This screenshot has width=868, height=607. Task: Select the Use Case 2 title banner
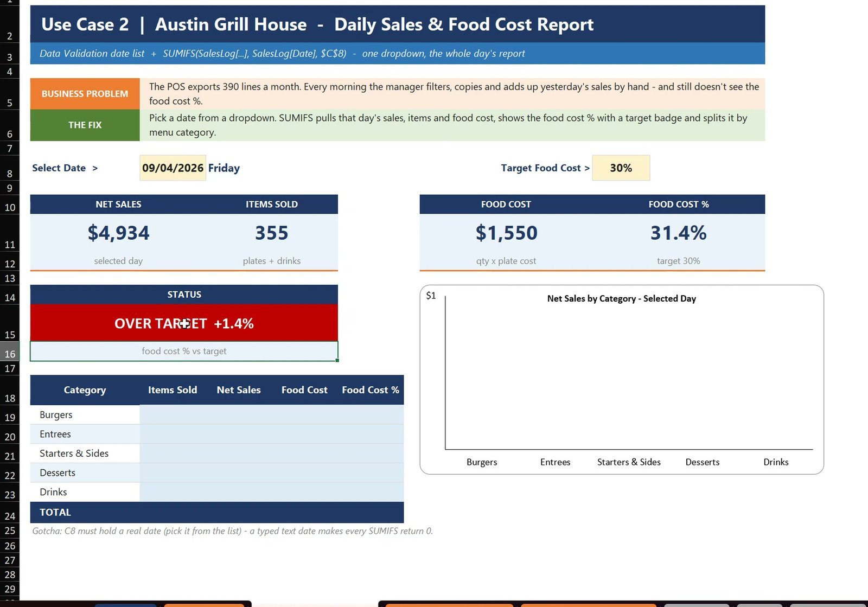point(398,24)
